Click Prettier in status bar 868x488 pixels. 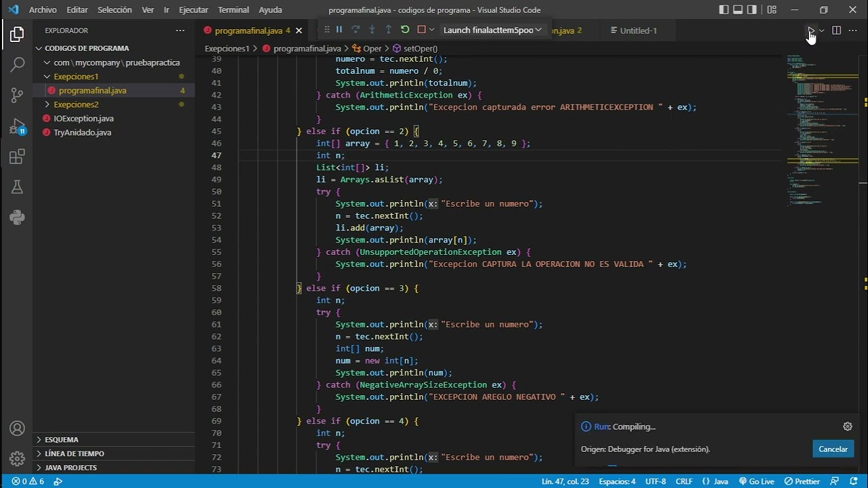tap(802, 481)
